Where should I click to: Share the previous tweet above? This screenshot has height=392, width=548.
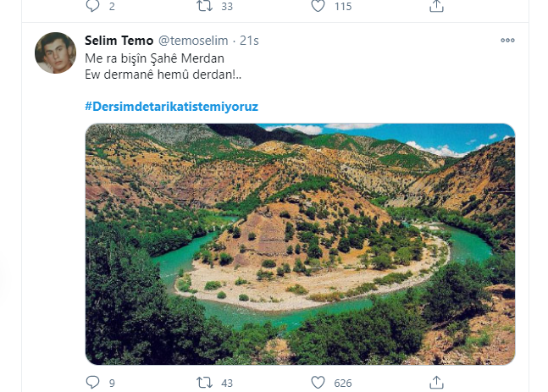click(436, 6)
